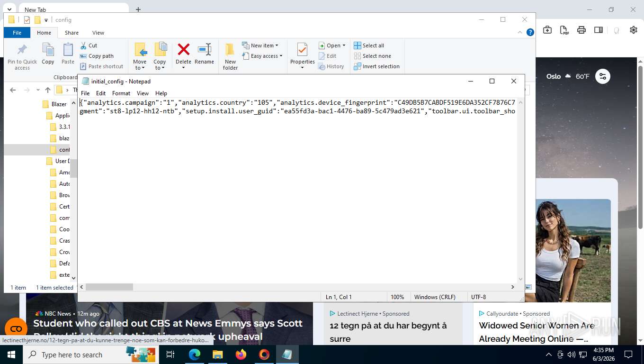Click Invert selection in ribbon

376,66
